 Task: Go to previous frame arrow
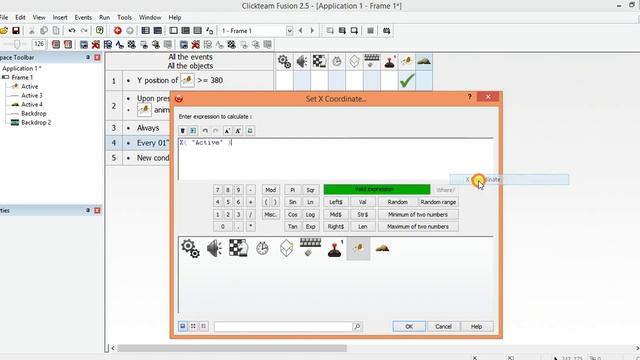pos(301,31)
